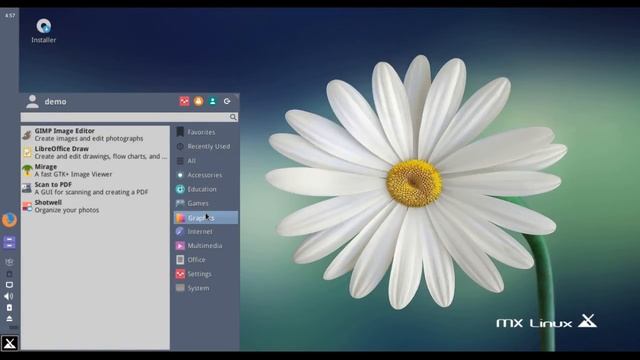Screen dimensions: 640x360
Task: Select the Graphics category
Action: [x=206, y=218]
